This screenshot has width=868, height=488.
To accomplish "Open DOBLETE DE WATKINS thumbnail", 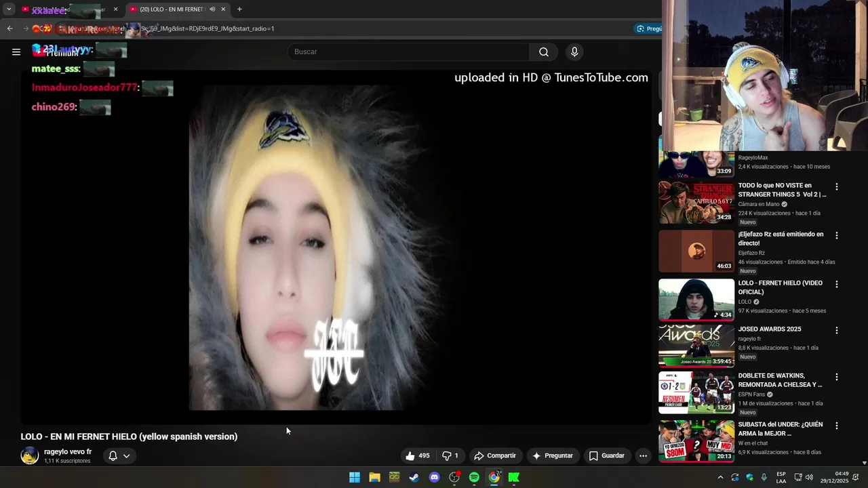I will [x=696, y=392].
